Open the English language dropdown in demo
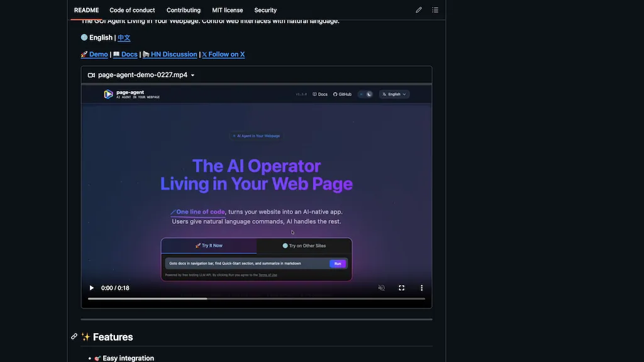This screenshot has width=644, height=362. (394, 94)
